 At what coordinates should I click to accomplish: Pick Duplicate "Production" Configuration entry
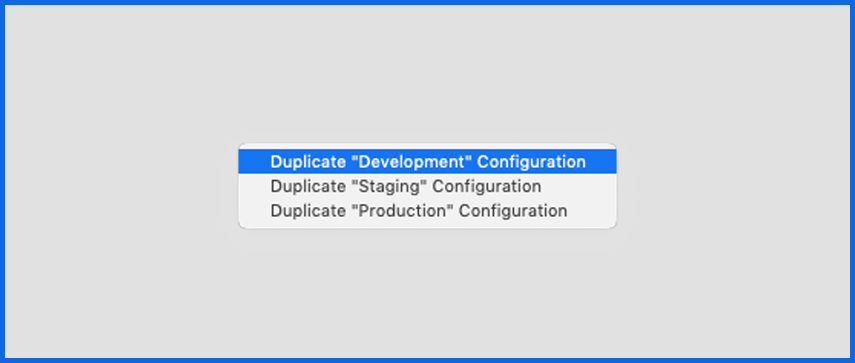[427, 210]
